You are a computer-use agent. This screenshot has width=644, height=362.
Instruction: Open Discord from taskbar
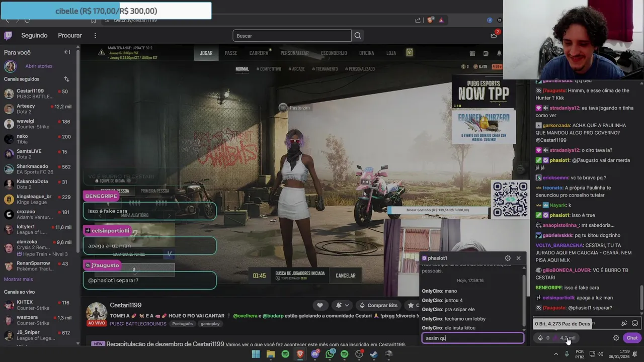[315, 354]
